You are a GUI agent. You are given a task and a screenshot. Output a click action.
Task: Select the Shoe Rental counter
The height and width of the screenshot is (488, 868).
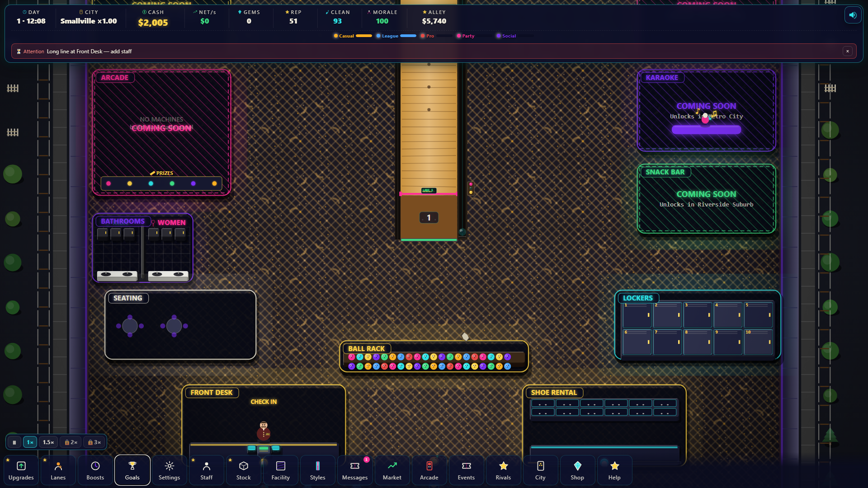click(604, 425)
